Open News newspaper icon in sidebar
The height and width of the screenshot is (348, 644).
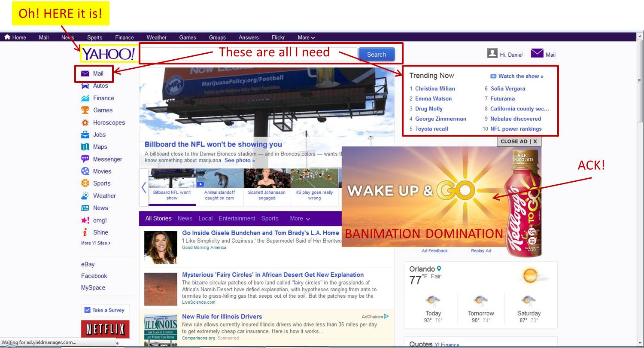85,208
